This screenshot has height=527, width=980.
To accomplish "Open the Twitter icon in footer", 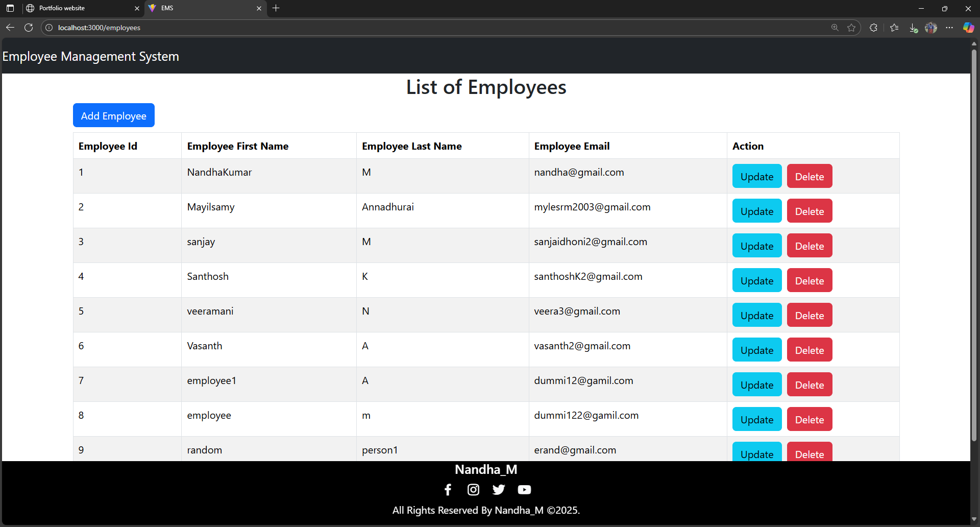I will [499, 490].
